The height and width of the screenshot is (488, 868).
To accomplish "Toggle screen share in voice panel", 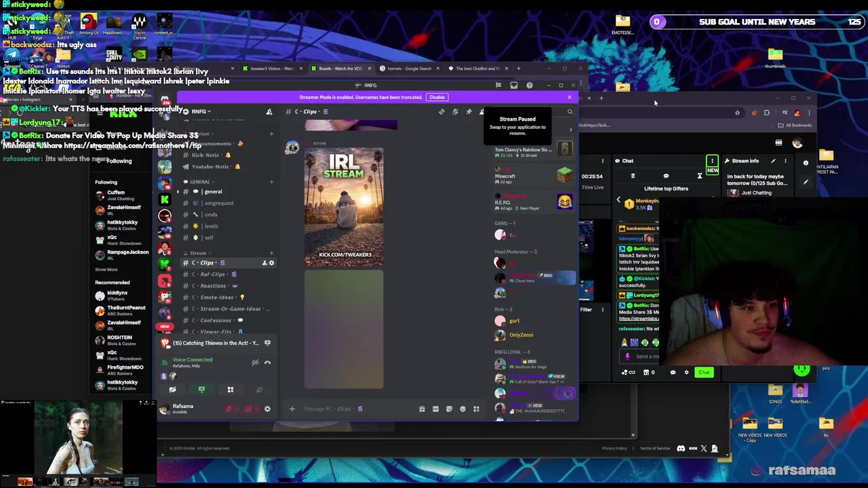I will click(x=201, y=390).
